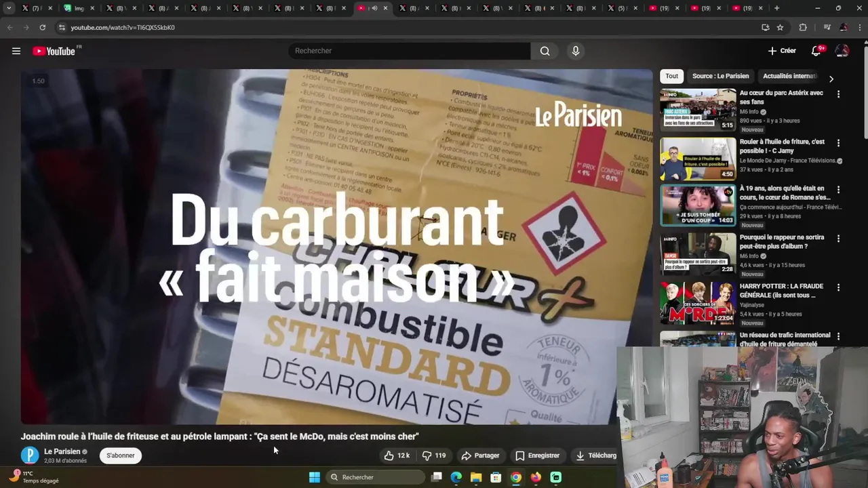Open options menu for HARRY POTTER video
Image resolution: width=868 pixels, height=488 pixels.
838,287
